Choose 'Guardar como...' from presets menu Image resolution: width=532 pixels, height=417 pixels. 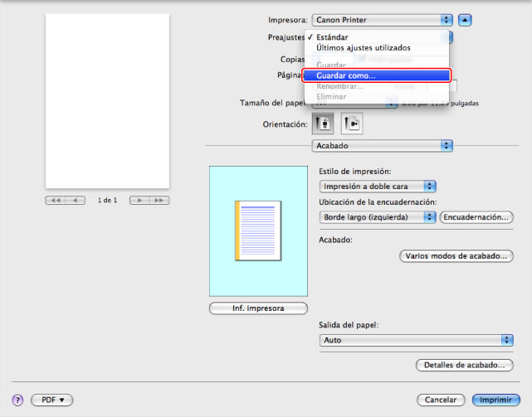click(x=378, y=75)
